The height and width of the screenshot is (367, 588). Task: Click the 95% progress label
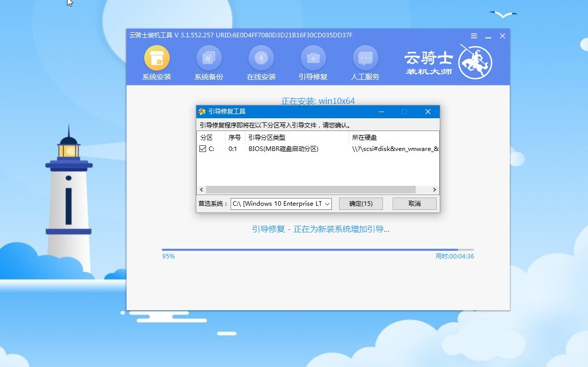168,256
